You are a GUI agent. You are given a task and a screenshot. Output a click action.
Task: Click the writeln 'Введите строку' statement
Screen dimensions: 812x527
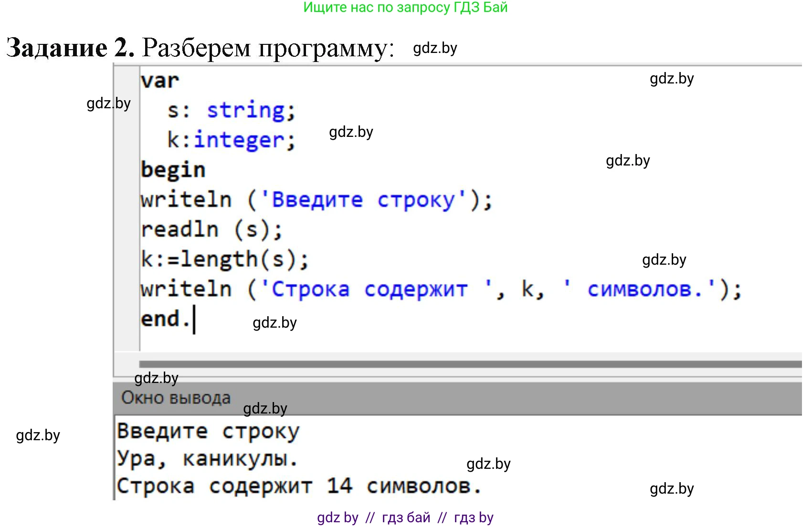(315, 199)
